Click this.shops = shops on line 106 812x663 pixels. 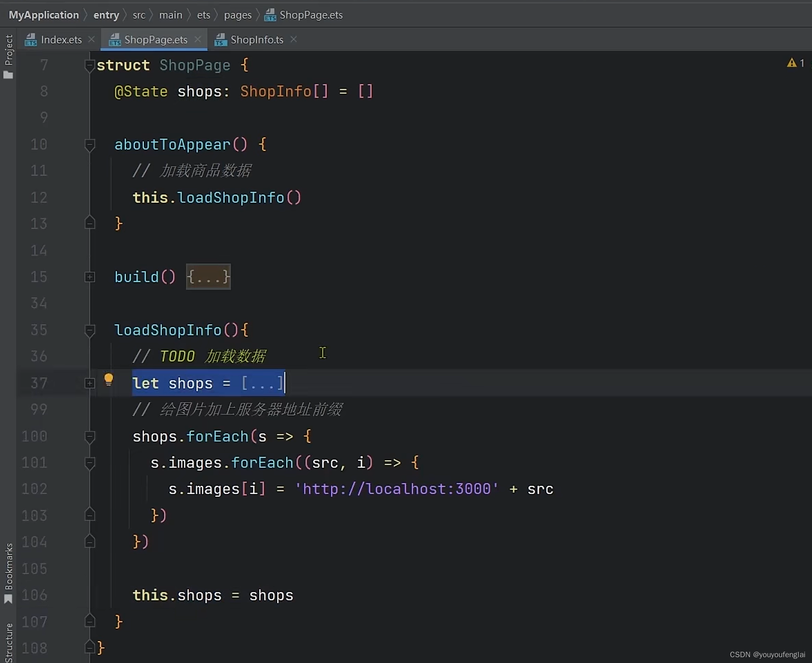(213, 595)
